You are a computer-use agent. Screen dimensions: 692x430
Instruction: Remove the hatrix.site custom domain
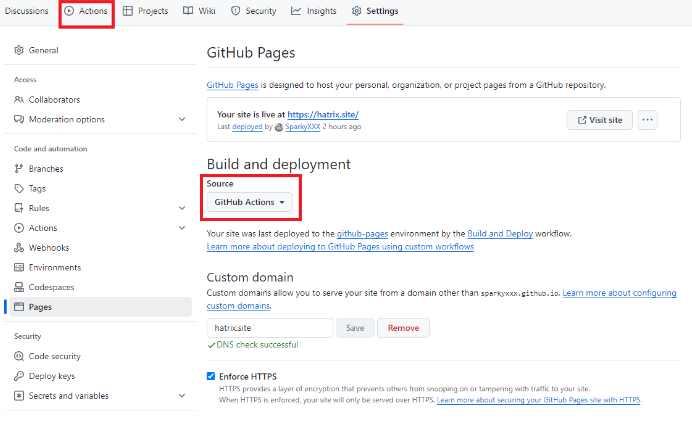tap(403, 328)
